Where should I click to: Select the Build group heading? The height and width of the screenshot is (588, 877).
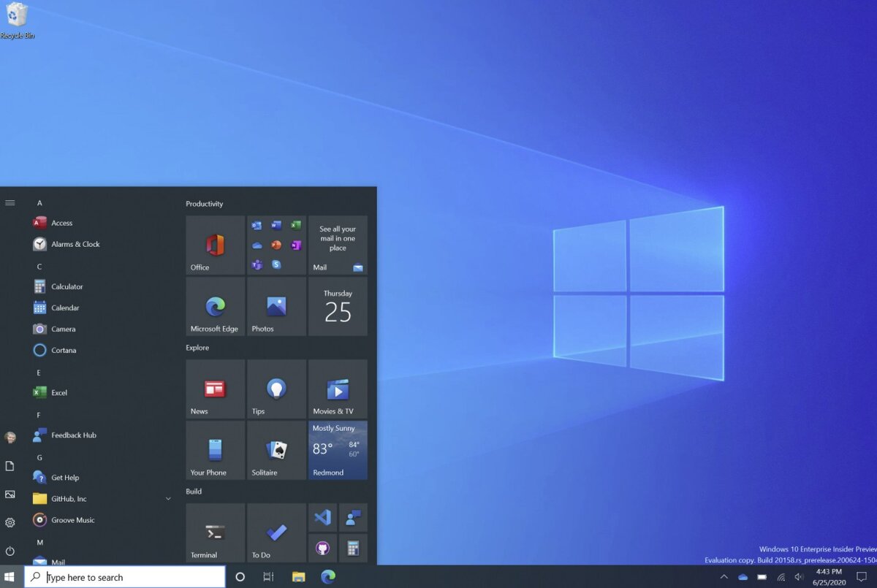pos(194,492)
